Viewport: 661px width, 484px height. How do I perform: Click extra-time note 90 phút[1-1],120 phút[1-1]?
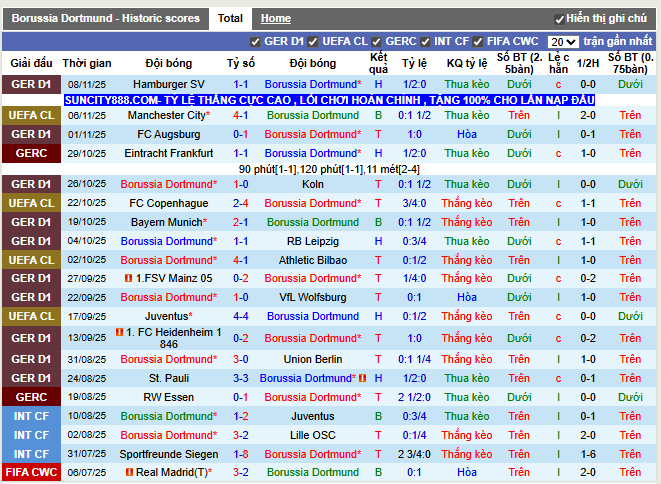point(329,169)
